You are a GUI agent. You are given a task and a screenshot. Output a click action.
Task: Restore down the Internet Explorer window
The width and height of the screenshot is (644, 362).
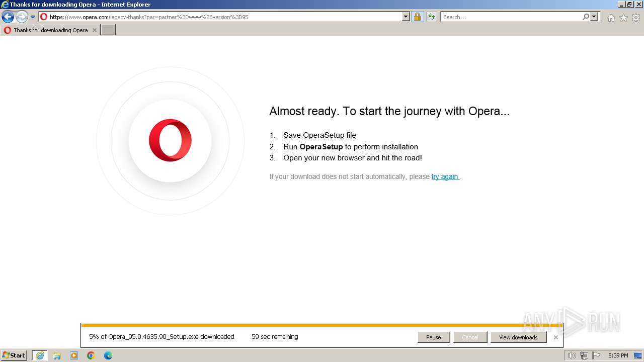tap(629, 5)
